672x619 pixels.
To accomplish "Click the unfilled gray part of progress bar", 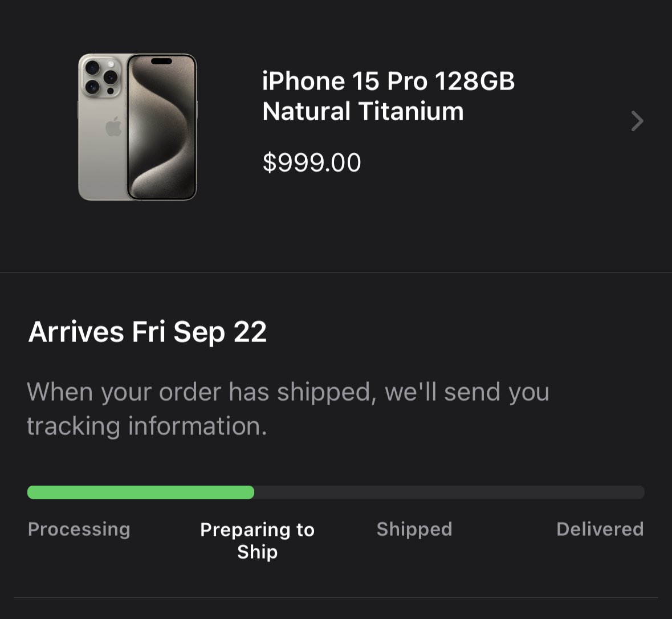I will (x=449, y=492).
